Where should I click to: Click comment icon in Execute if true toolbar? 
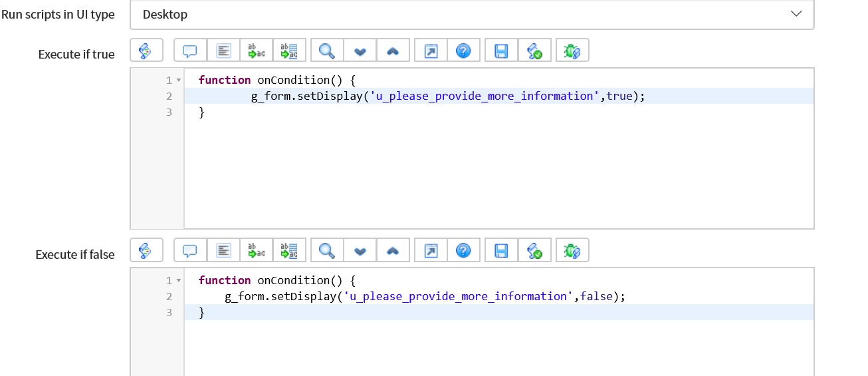pos(191,51)
